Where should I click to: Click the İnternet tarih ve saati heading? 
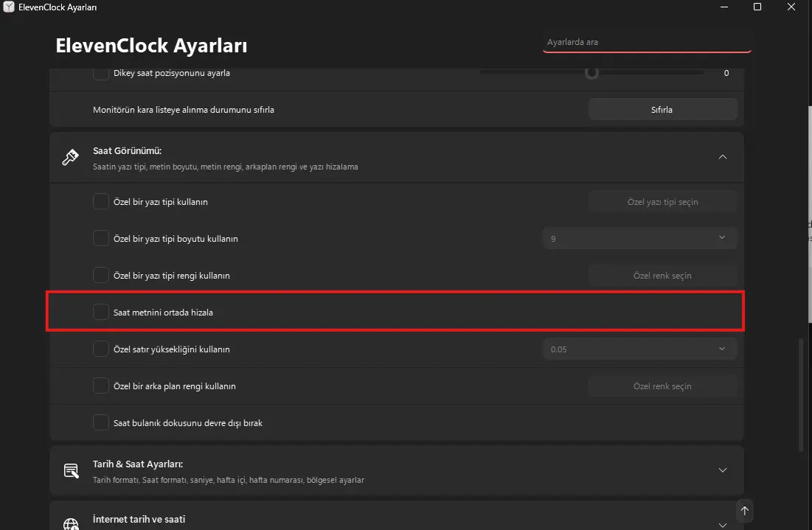pyautogui.click(x=139, y=519)
